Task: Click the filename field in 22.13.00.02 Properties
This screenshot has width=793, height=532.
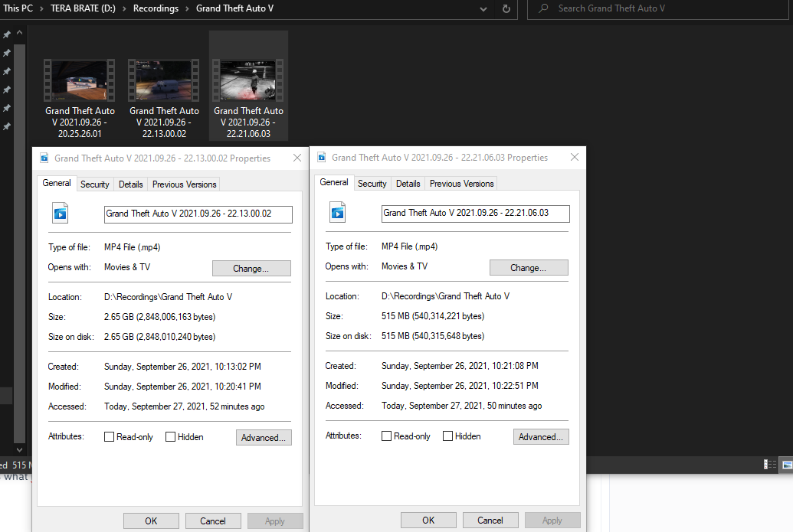Action: click(x=198, y=214)
